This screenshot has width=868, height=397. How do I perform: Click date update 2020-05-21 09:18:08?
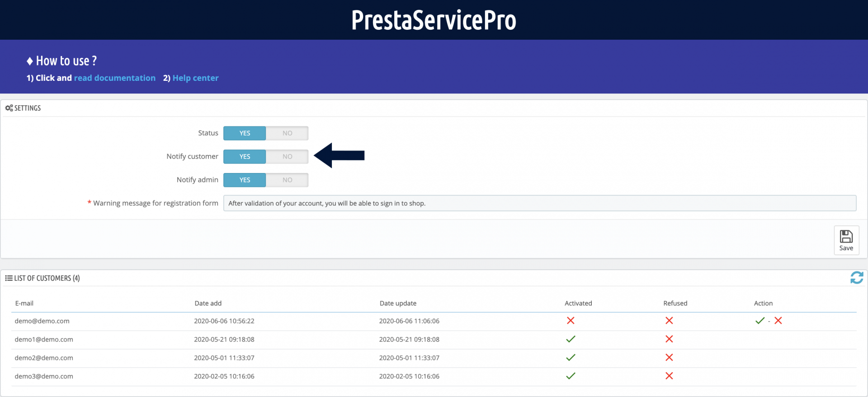[409, 340]
